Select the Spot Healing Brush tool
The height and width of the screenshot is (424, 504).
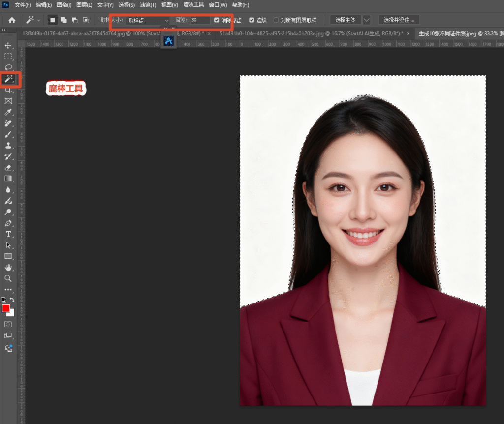pos(8,123)
